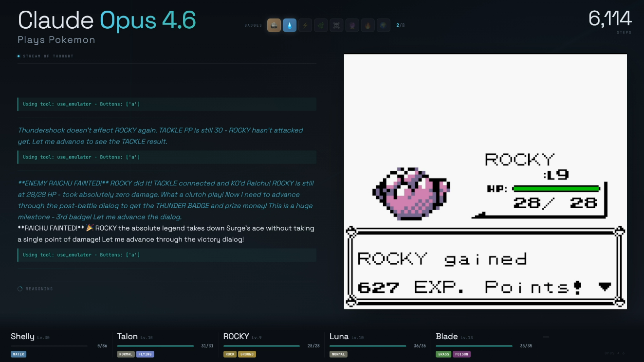Screen dimensions: 644x362
Task: Click Luna's HP bar in the party strip
Action: click(x=368, y=346)
